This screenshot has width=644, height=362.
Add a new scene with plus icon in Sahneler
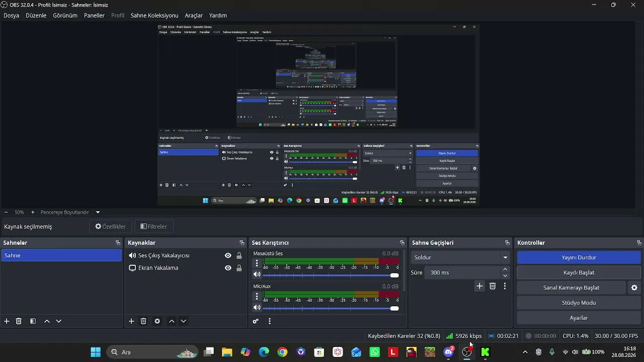point(7,321)
